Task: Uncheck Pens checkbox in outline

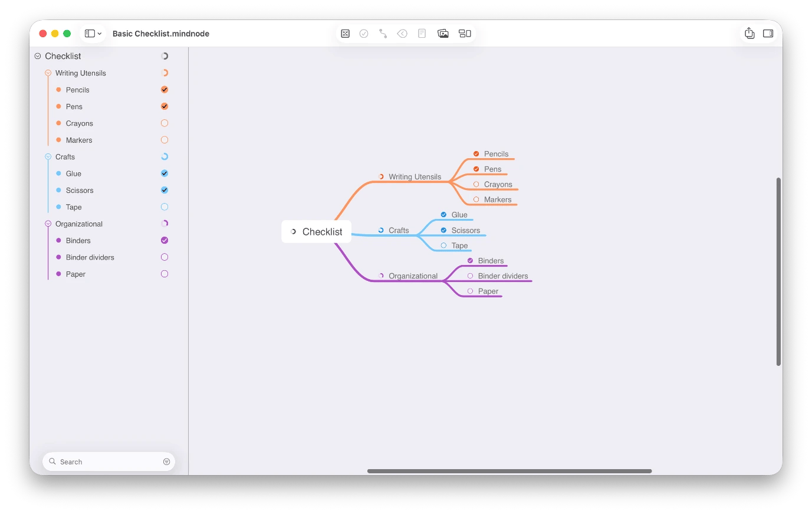Action: pyautogui.click(x=165, y=106)
